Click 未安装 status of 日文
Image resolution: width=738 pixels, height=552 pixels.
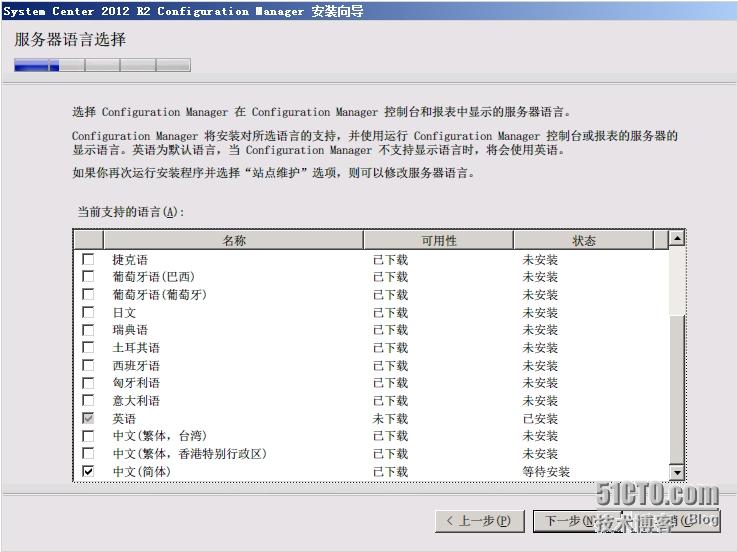pos(540,313)
